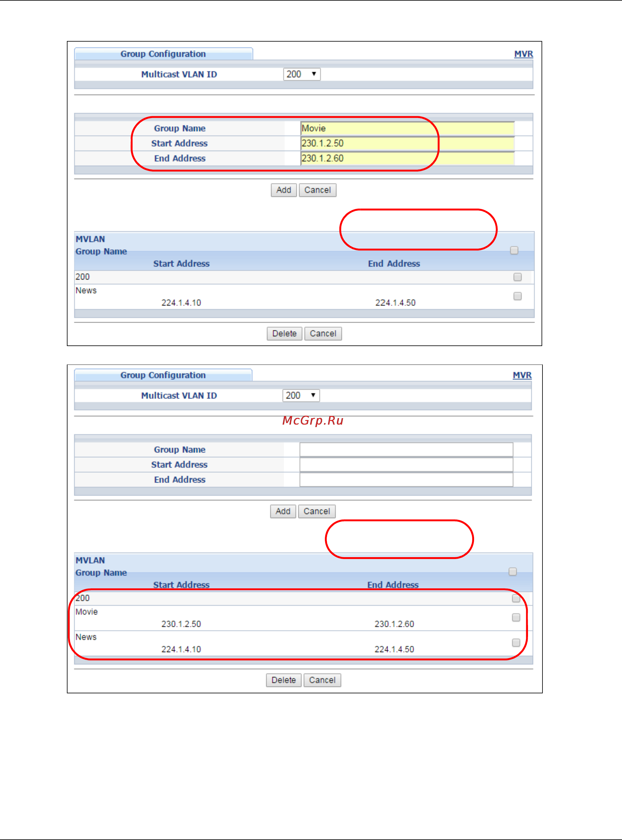The image size is (622, 840).
Task: Check the Movie row checkbox in bottom table
Action: (516, 618)
